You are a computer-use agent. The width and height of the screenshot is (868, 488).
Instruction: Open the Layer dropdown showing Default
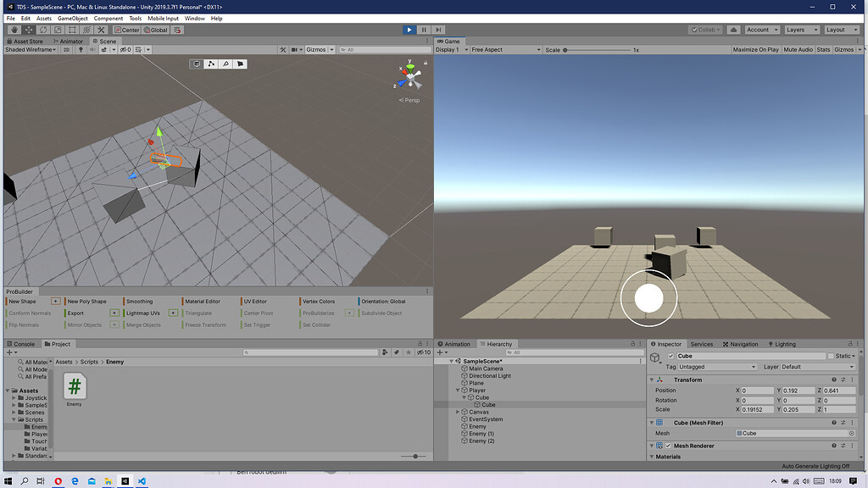click(817, 367)
